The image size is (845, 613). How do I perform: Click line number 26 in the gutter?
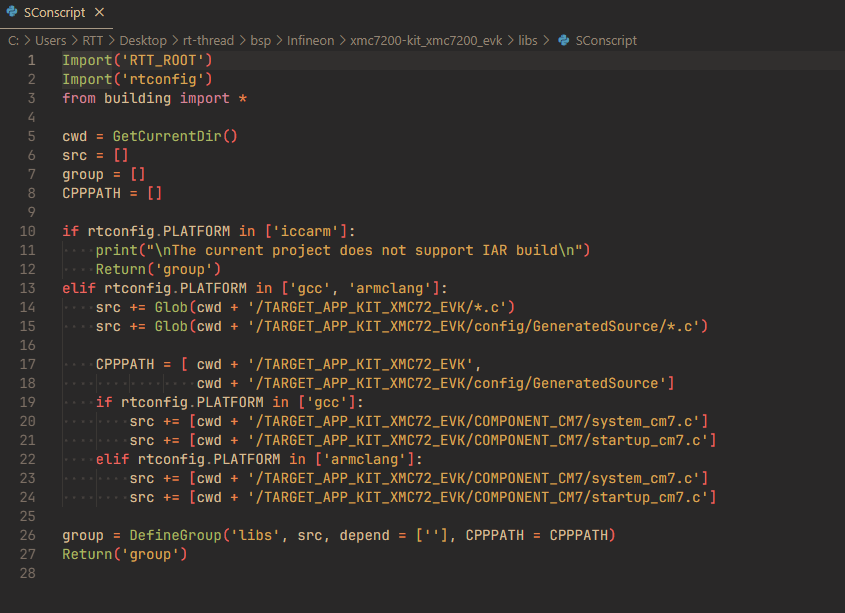tap(28, 535)
